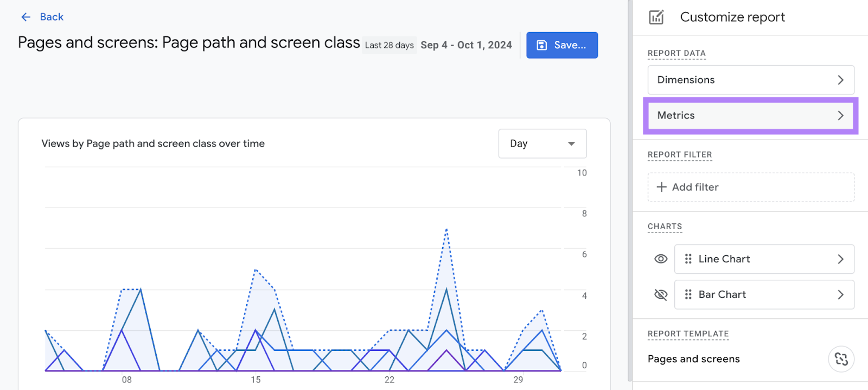
Task: Click the Bar Chart drag handle
Action: tap(688, 294)
